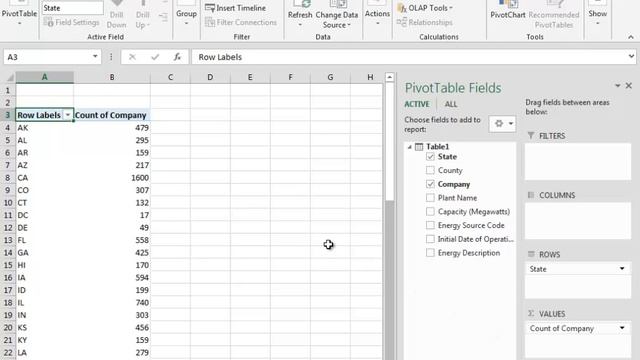This screenshot has width=640, height=360.
Task: Select column D header
Action: (x=210, y=77)
